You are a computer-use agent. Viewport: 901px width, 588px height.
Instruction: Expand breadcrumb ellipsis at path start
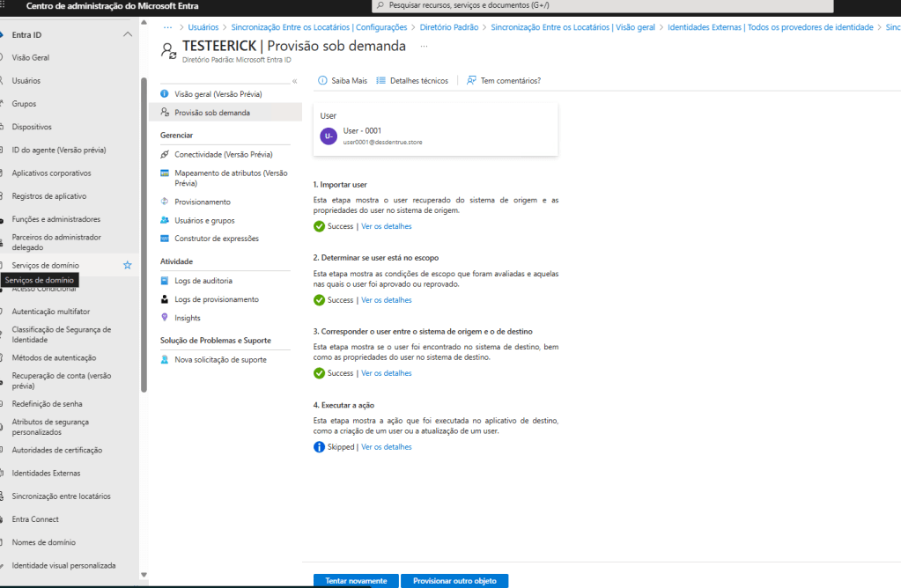point(168,27)
